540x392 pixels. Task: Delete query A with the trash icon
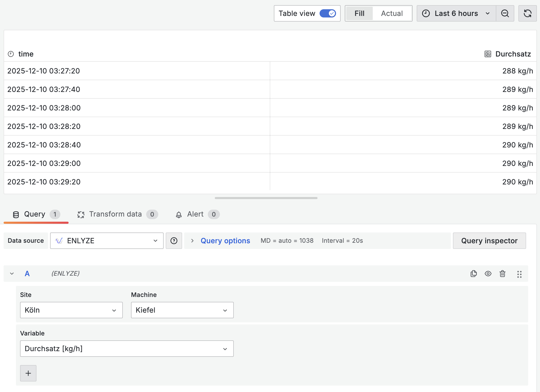502,274
